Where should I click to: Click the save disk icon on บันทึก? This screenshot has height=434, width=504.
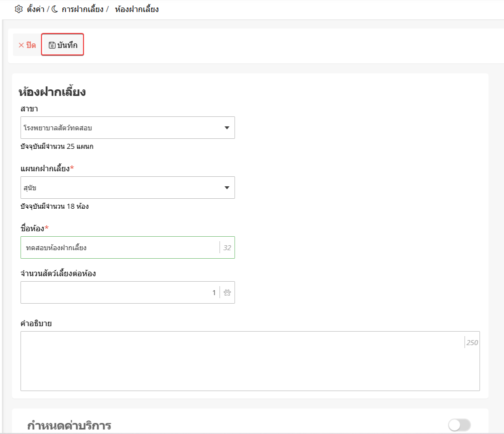click(52, 45)
